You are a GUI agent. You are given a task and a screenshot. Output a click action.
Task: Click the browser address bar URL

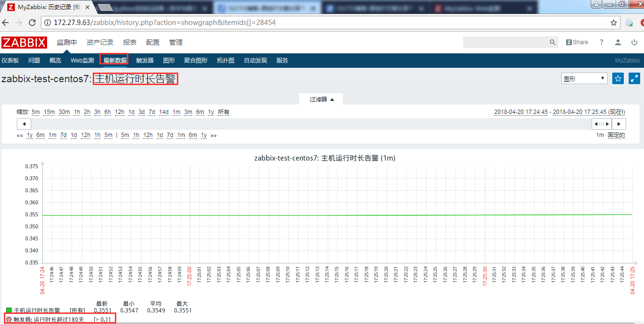(x=192, y=22)
